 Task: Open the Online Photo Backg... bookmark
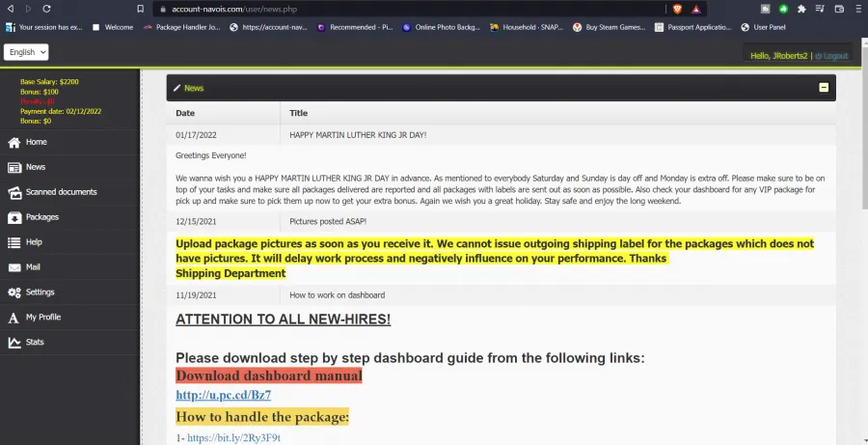pyautogui.click(x=441, y=27)
